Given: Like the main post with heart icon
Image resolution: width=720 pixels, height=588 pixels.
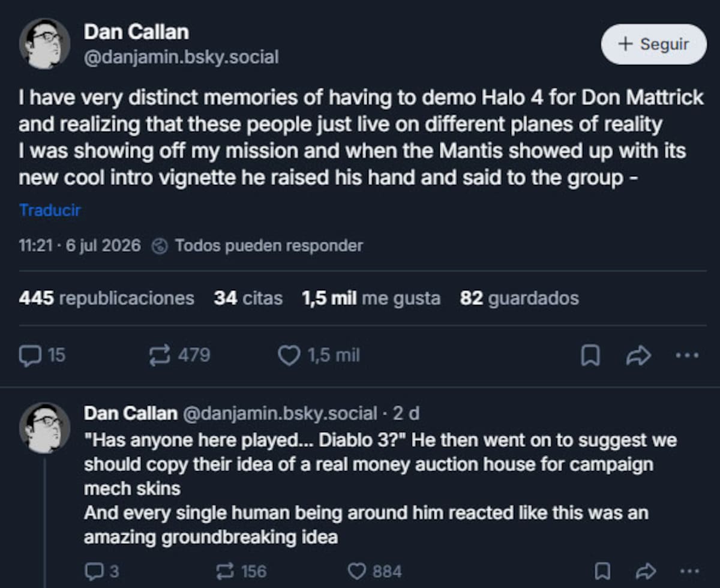Looking at the screenshot, I should click(319, 356).
